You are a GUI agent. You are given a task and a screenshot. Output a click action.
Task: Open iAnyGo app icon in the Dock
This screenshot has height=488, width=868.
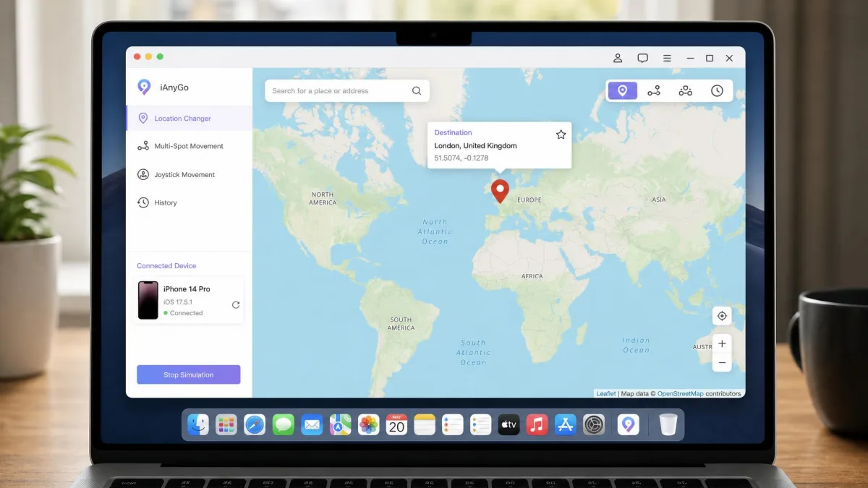[629, 425]
